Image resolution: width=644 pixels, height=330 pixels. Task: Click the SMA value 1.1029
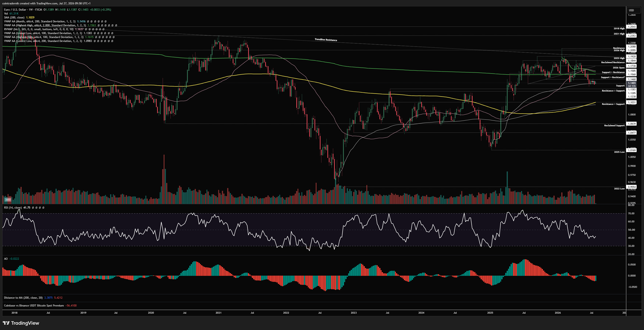point(30,18)
